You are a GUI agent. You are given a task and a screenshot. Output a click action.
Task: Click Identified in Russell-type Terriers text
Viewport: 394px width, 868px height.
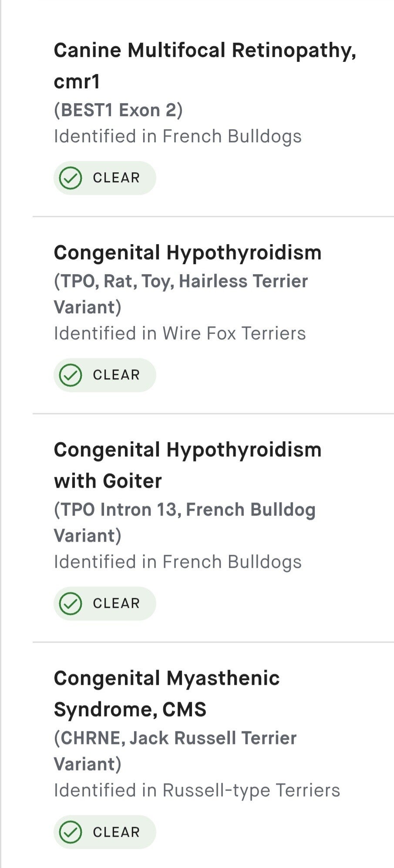[x=197, y=791]
